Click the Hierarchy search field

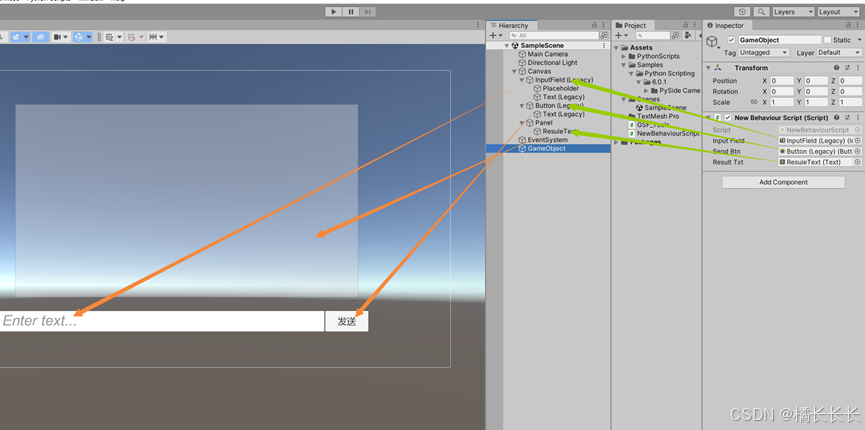coord(554,35)
